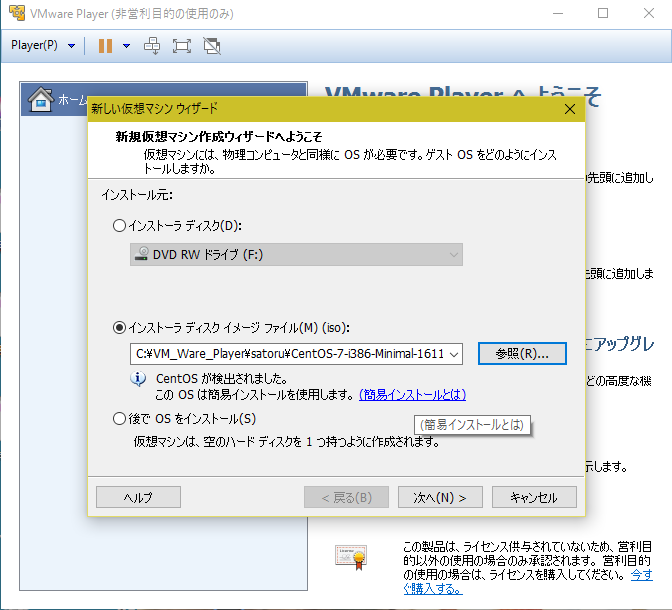This screenshot has width=672, height=610.
Task: Maximize the VMware Player window
Action: coord(603,13)
